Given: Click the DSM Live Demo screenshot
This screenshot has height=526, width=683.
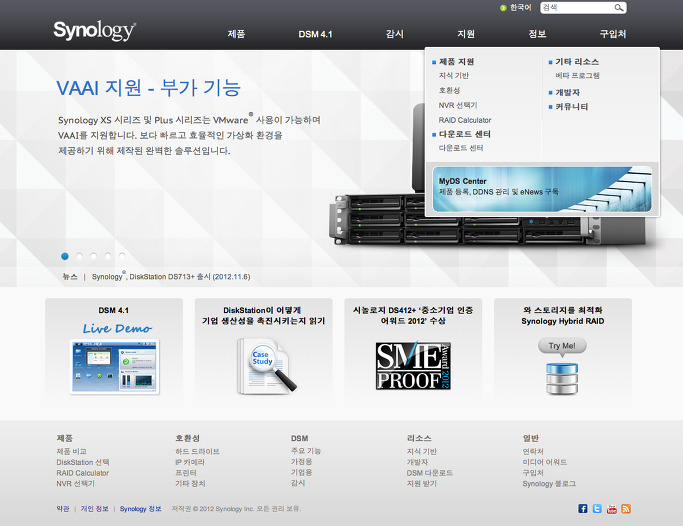Looking at the screenshot, I should [x=115, y=367].
